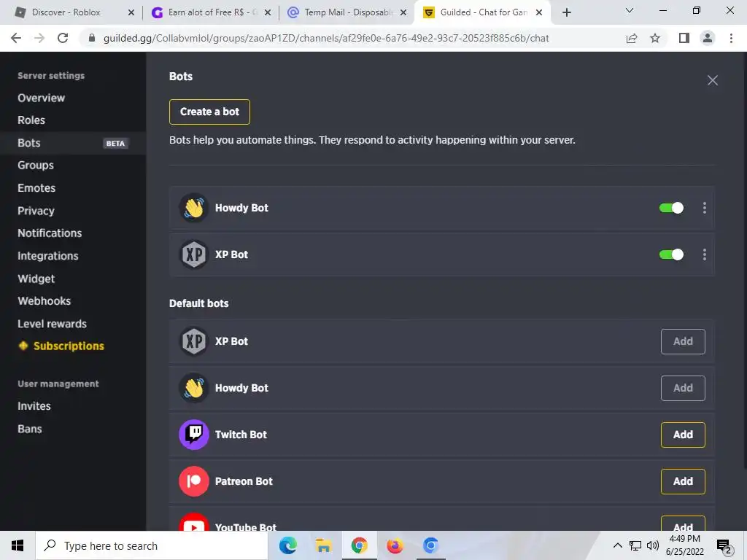Open the Privacy settings section
Screen dimensions: 747x560
click(x=36, y=211)
